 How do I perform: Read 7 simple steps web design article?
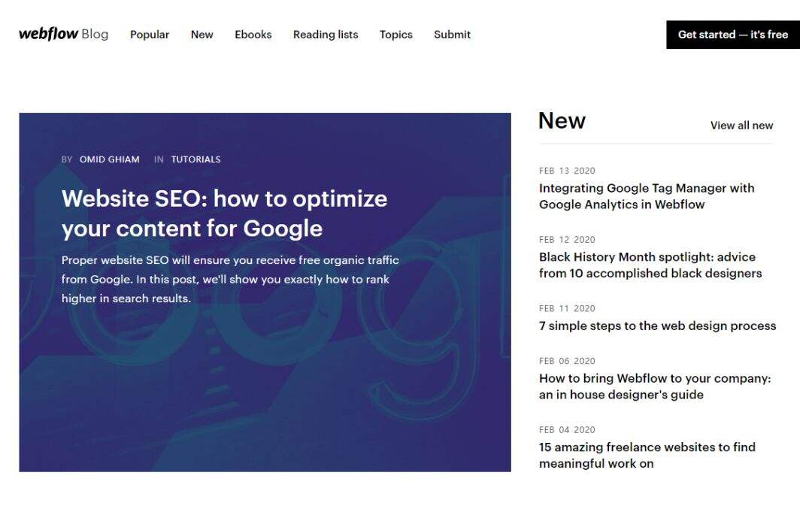click(658, 326)
